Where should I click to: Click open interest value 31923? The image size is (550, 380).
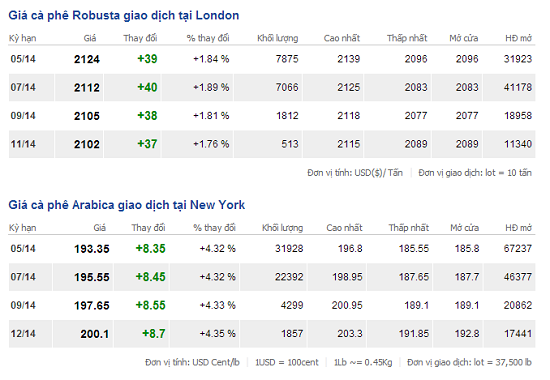point(518,59)
